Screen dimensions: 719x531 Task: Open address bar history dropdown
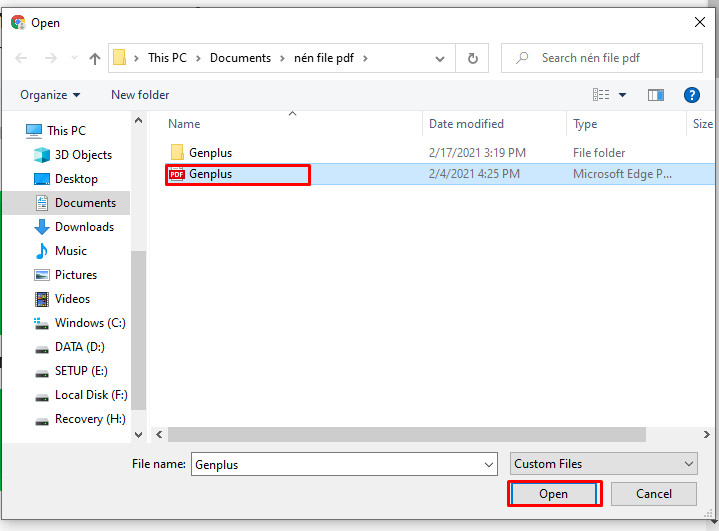440,58
